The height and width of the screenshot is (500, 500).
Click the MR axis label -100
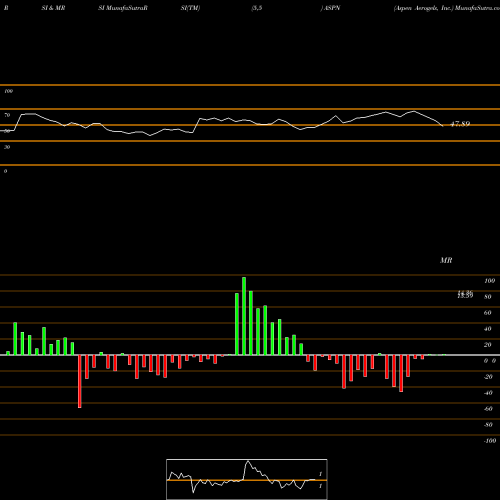(x=490, y=441)
